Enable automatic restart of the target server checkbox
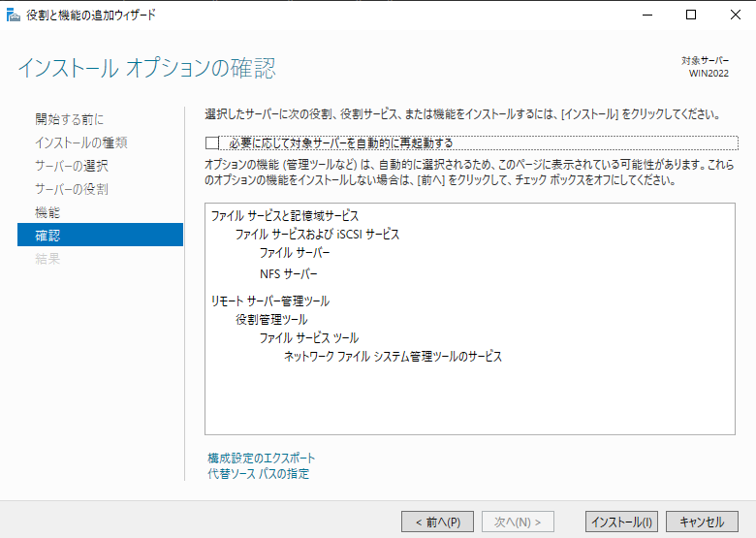Screen dimensions: 756x538 pos(212,143)
